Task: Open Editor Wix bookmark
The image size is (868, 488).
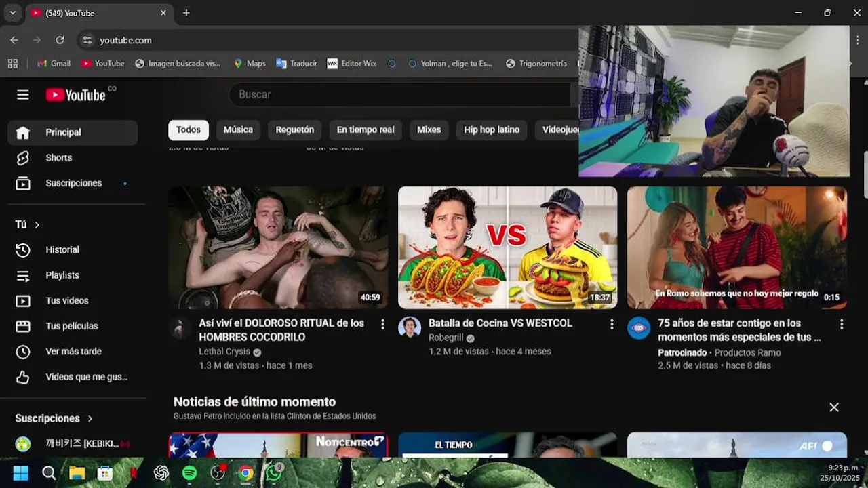Action: pos(351,63)
